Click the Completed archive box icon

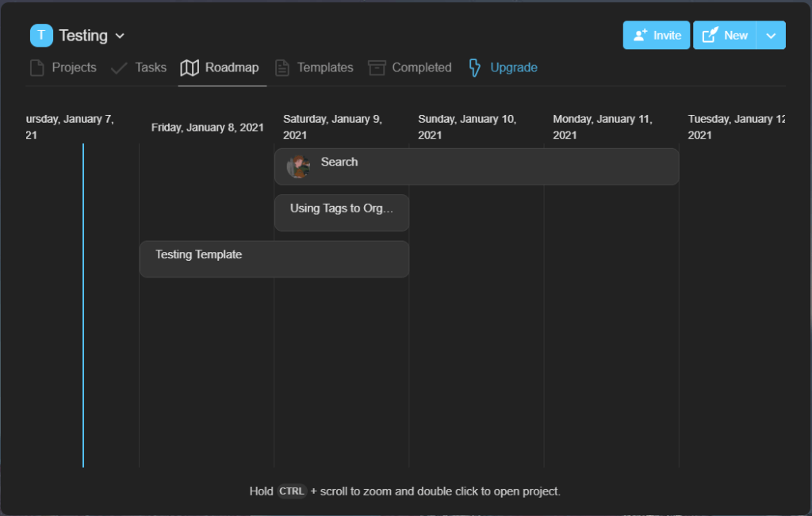(377, 68)
